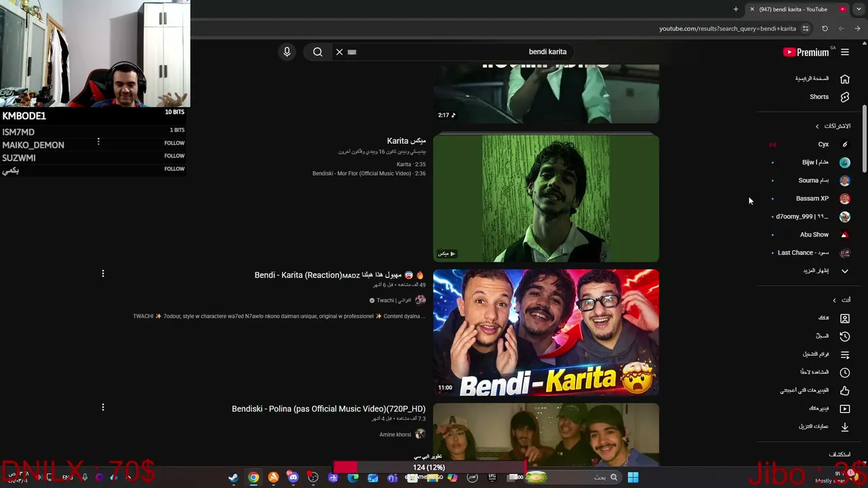The image size is (868, 488).
Task: Expand show more subscriptions chevron
Action: (x=845, y=271)
